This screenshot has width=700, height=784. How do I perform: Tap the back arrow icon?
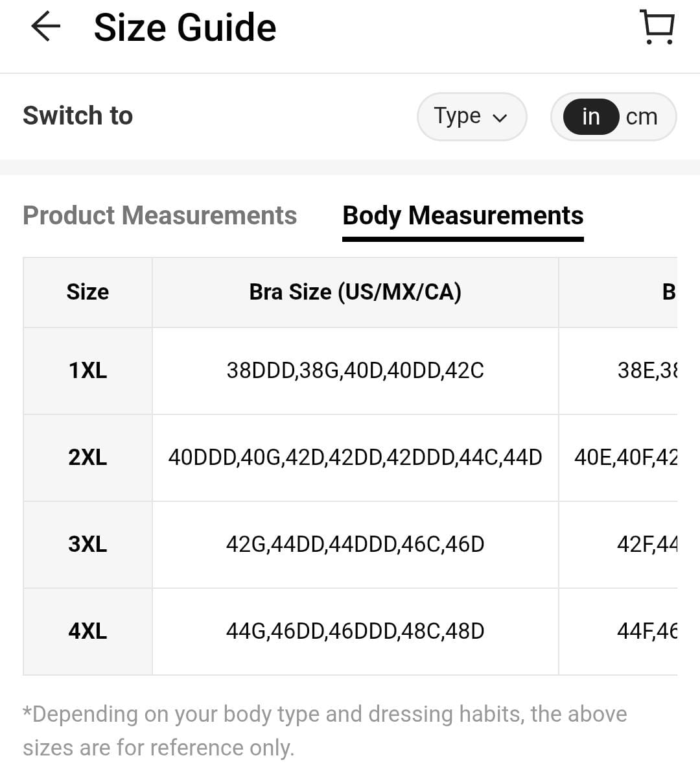click(x=45, y=27)
